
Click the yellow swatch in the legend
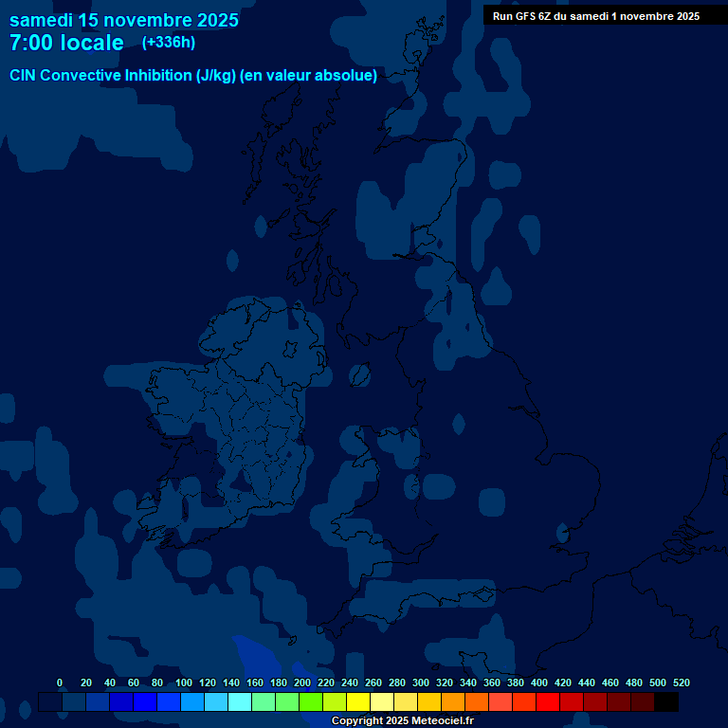pos(358,701)
